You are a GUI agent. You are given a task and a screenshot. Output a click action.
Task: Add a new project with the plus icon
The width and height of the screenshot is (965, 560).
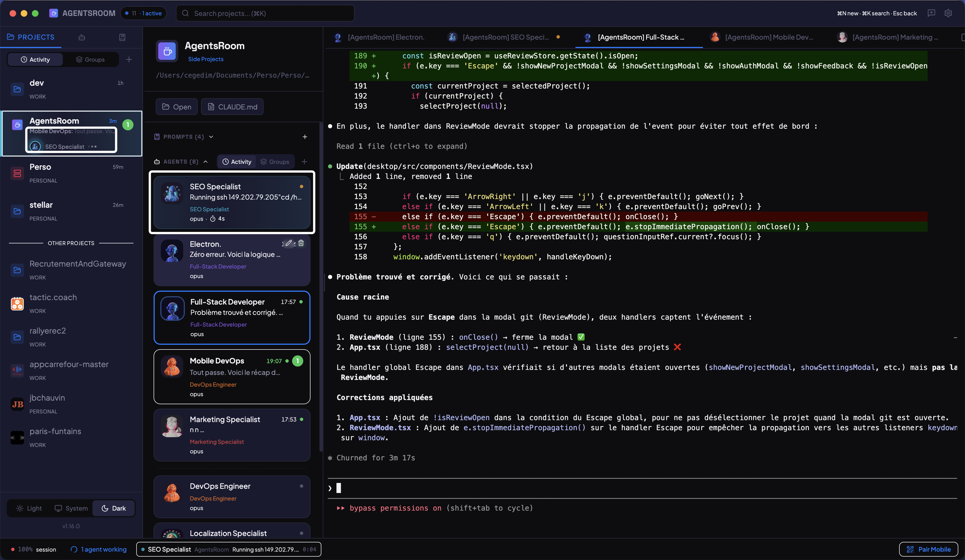tap(129, 59)
